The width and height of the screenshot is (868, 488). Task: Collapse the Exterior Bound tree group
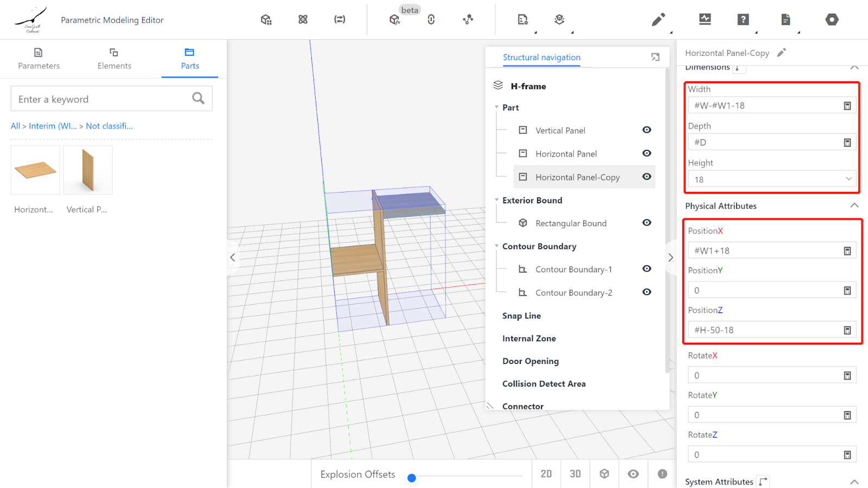[x=496, y=200]
